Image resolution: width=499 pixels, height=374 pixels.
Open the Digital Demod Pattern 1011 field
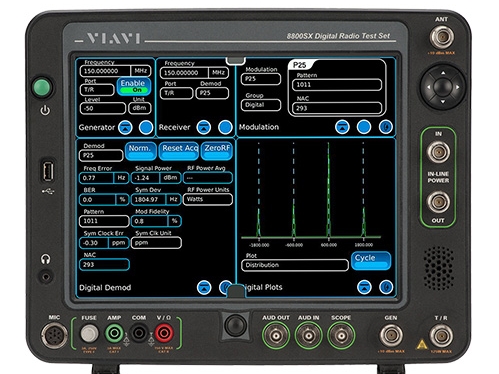(104, 221)
